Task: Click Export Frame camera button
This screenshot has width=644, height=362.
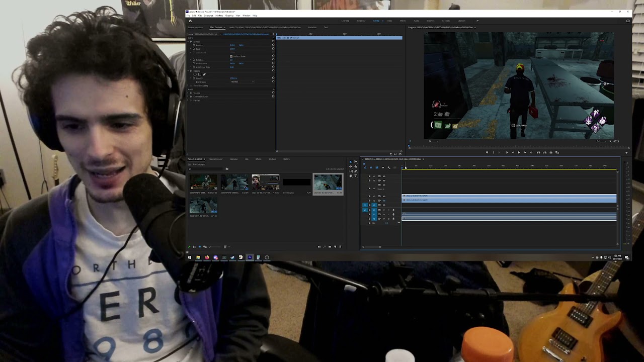Action: click(x=551, y=152)
